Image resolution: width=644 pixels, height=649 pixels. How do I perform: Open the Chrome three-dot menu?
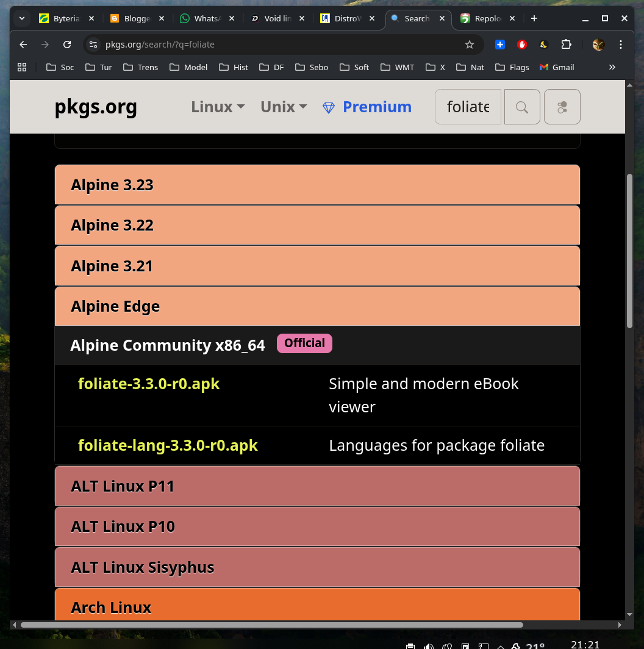pos(620,45)
